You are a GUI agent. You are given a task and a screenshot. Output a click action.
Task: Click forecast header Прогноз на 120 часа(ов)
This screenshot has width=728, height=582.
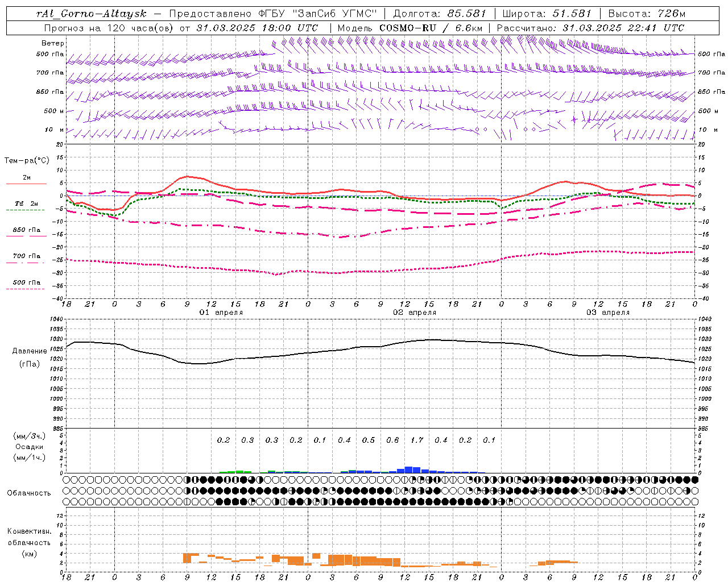(109, 28)
